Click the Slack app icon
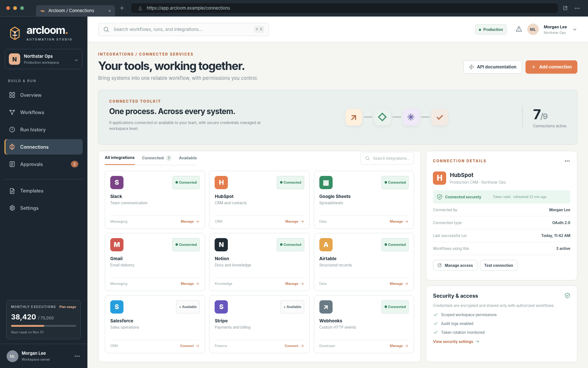The image size is (588, 368). pyautogui.click(x=117, y=183)
